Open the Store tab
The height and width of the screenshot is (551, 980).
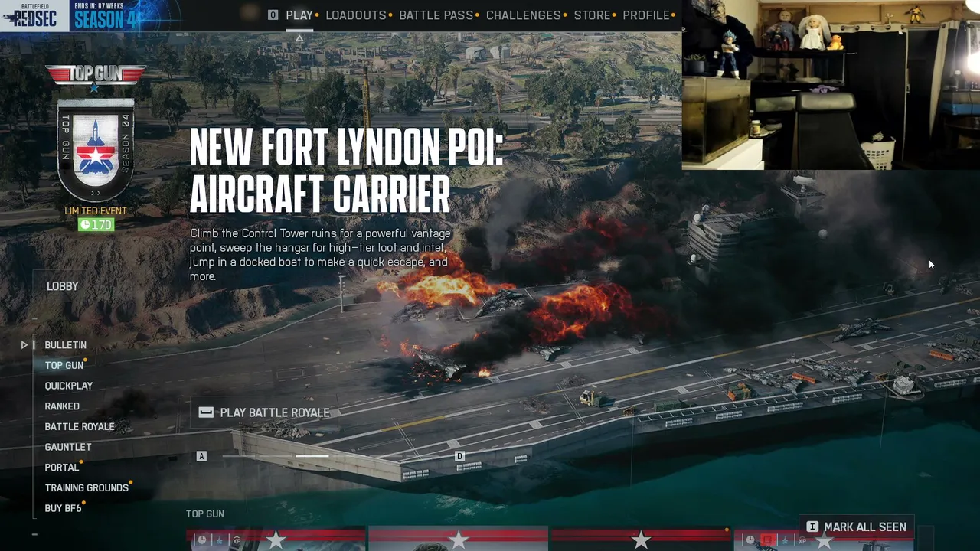click(x=593, y=15)
